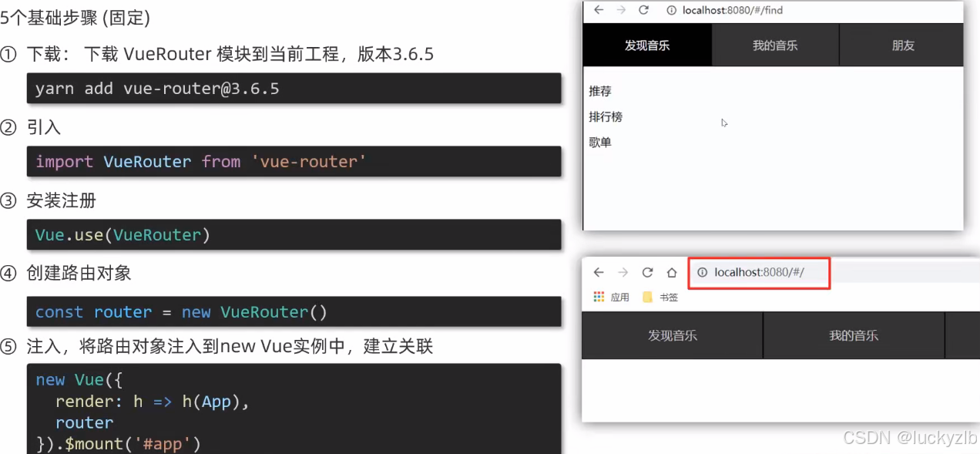Viewport: 980px width, 454px height.
Task: Click the render: h => h(App) line
Action: click(x=153, y=402)
